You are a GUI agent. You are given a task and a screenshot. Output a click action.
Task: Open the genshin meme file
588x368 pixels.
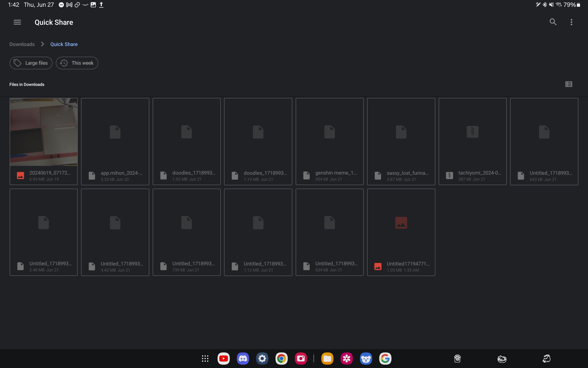coord(329,141)
